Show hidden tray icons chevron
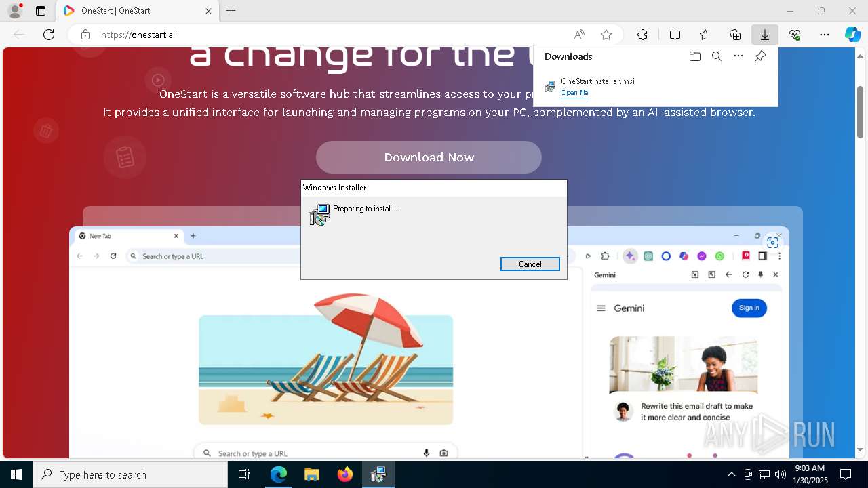 pyautogui.click(x=731, y=474)
